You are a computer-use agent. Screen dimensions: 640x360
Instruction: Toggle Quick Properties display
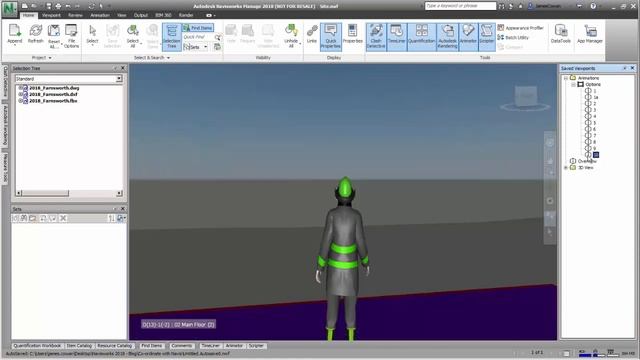pyautogui.click(x=331, y=37)
